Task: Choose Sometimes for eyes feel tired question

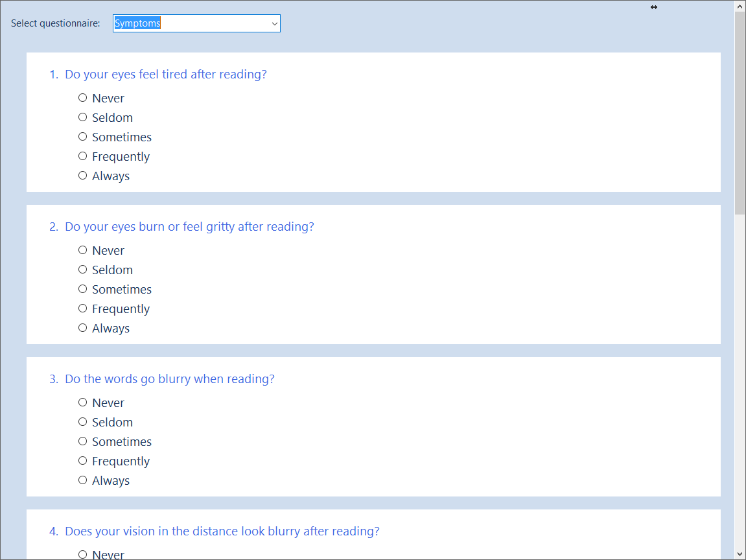Action: pyautogui.click(x=82, y=137)
